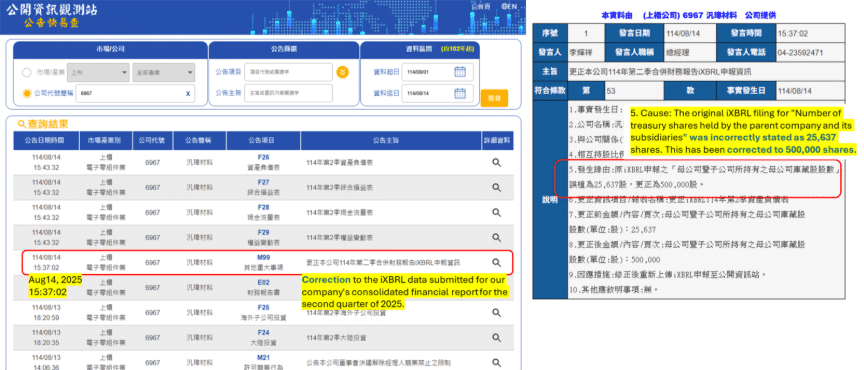The width and height of the screenshot is (864, 370).
Task: Click the 市場產業別 column header
Action: pyautogui.click(x=106, y=141)
